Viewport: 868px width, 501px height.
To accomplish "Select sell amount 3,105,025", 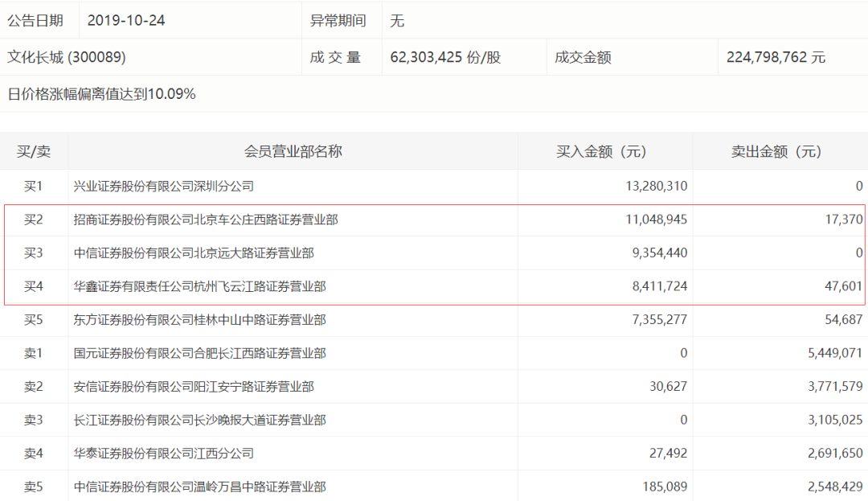I will (835, 420).
